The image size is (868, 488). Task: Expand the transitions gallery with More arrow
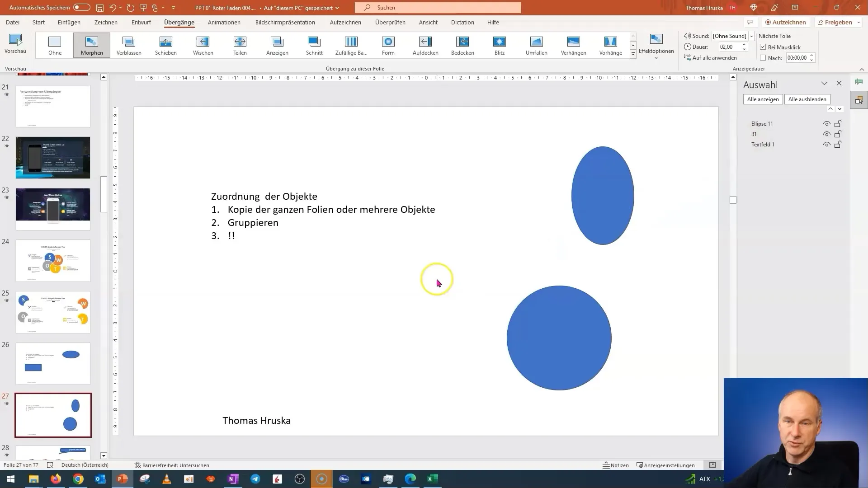coord(633,54)
